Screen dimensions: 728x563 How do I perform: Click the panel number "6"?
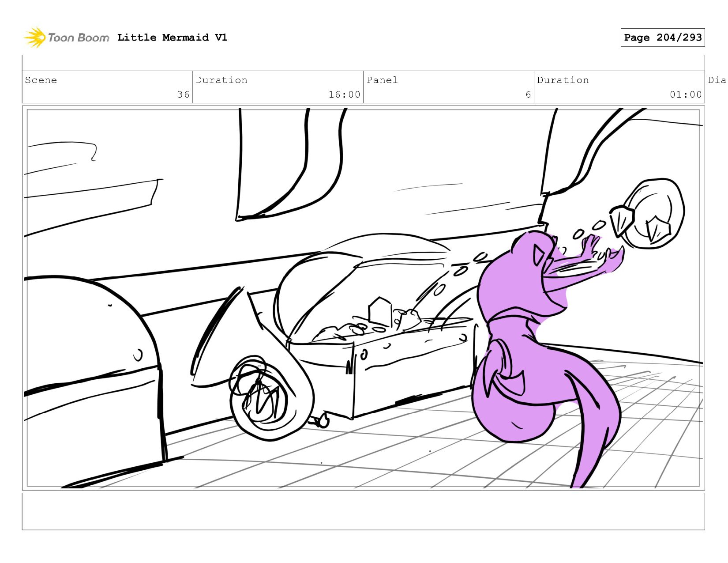528,94
